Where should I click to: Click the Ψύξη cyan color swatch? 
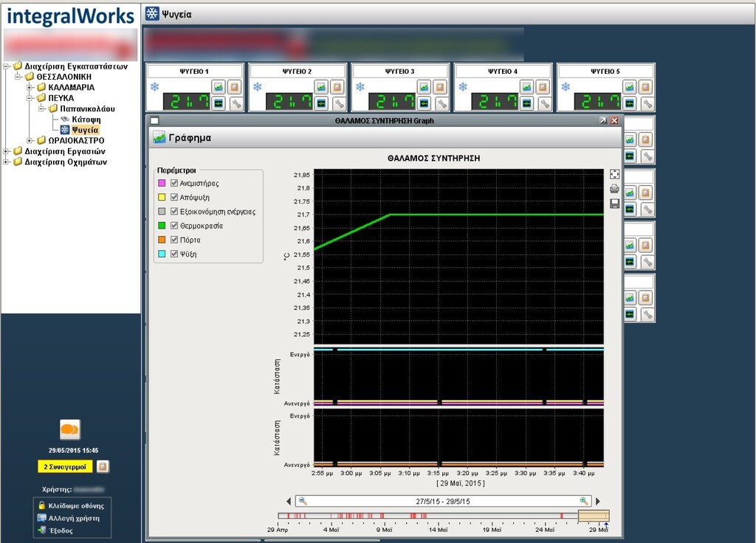click(162, 254)
